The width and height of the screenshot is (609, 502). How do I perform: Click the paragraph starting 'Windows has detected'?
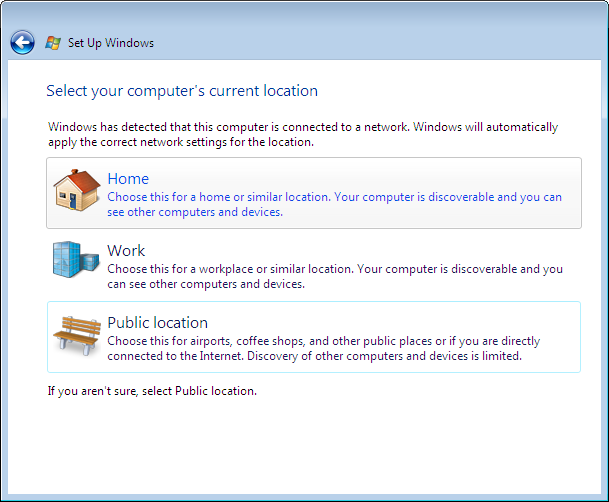point(303,134)
